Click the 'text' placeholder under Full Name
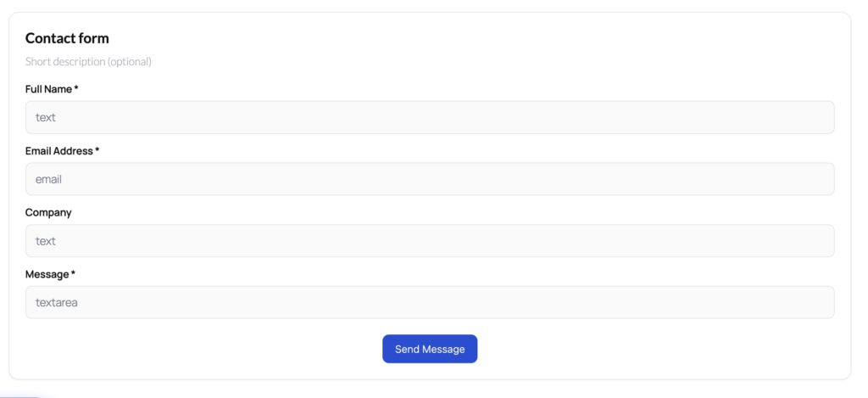This screenshot has width=868, height=398. [46, 117]
